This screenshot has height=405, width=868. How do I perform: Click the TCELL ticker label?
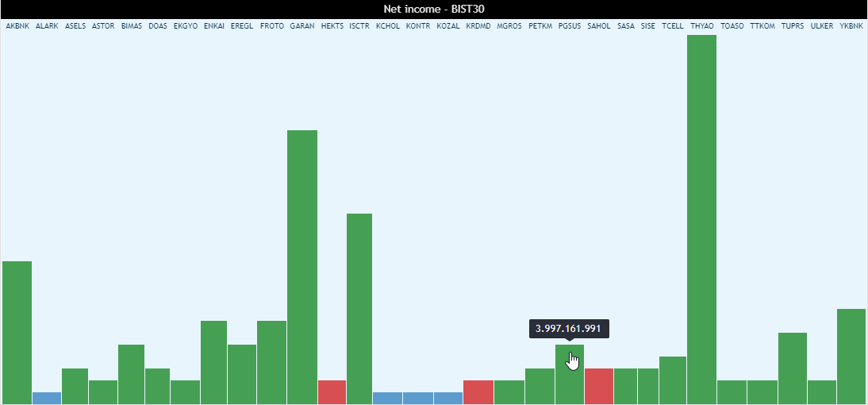click(x=672, y=26)
